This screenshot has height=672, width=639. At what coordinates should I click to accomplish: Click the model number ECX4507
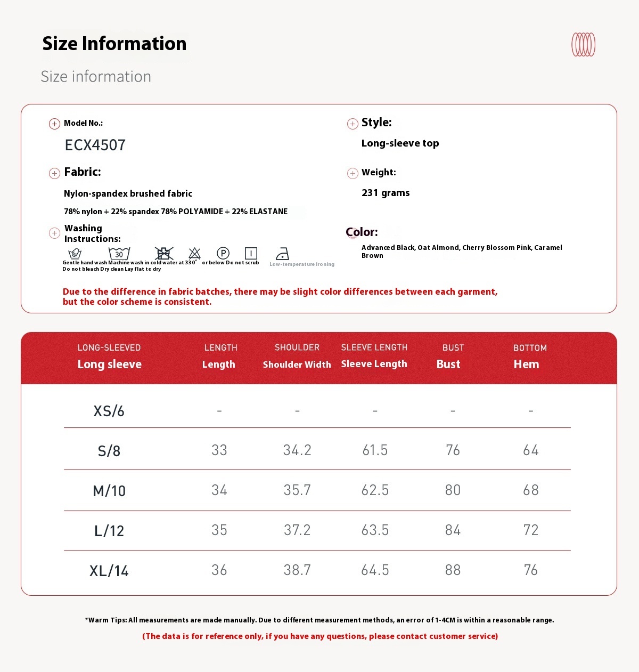95,145
